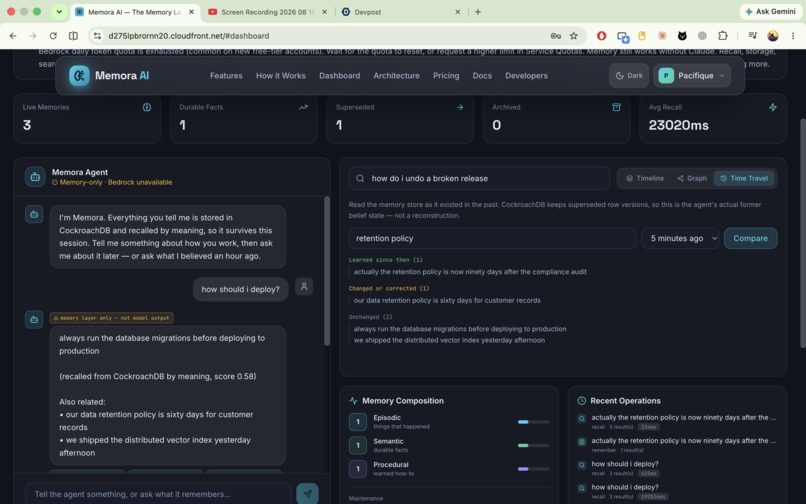Focus the 'how do i undo a broken release' search field
Image resolution: width=806 pixels, height=504 pixels.
pos(479,178)
